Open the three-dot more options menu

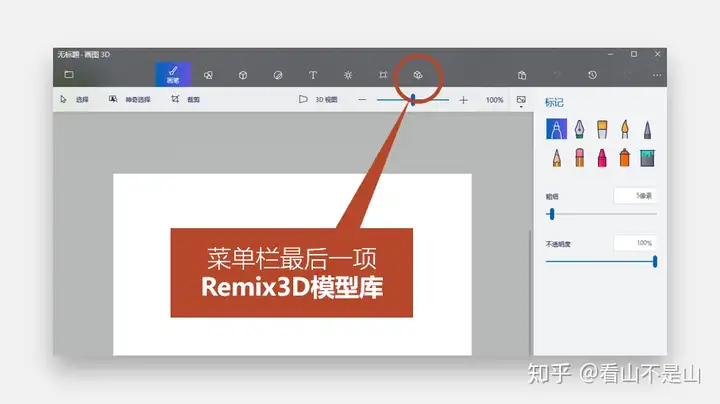[657, 75]
